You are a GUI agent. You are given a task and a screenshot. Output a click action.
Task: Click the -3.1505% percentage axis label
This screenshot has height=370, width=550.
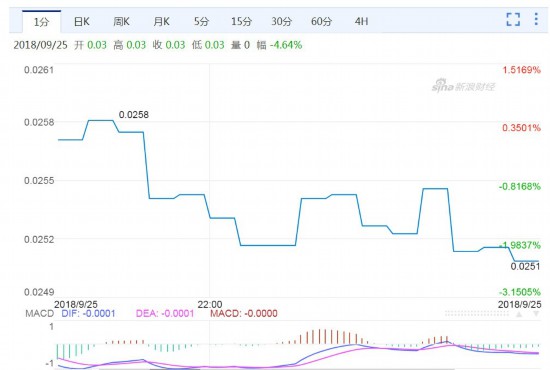(x=520, y=292)
